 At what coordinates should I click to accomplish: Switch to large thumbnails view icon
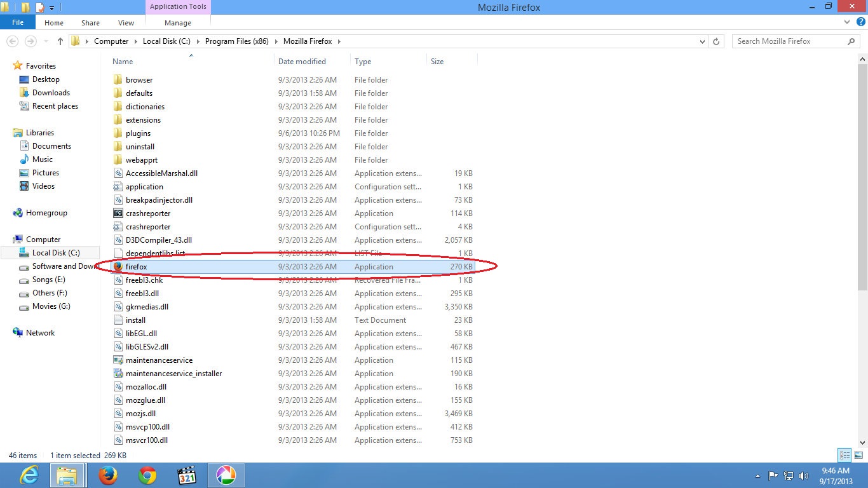[x=858, y=455]
